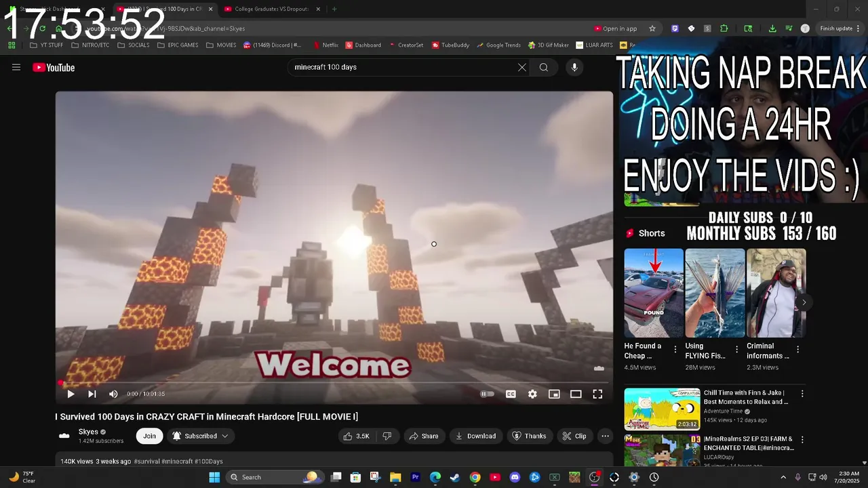Open the Windows Start menu
The image size is (868, 488).
pos(214,477)
